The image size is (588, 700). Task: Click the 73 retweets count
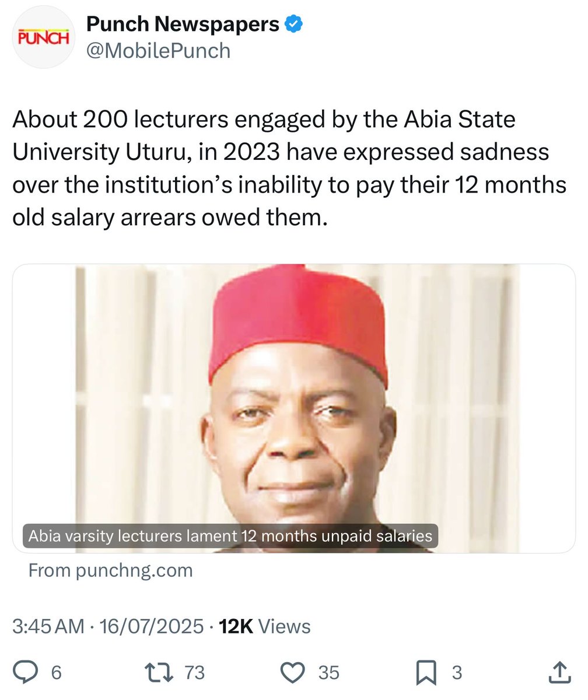194,673
